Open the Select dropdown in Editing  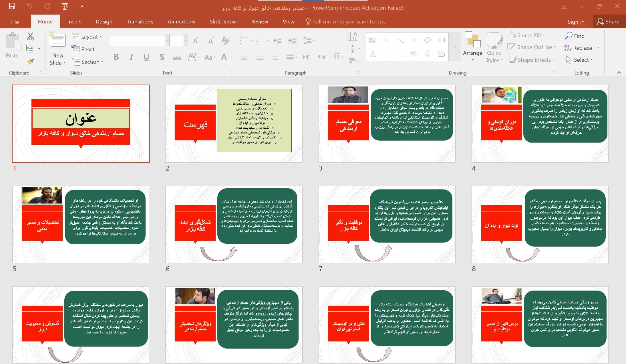(x=579, y=60)
